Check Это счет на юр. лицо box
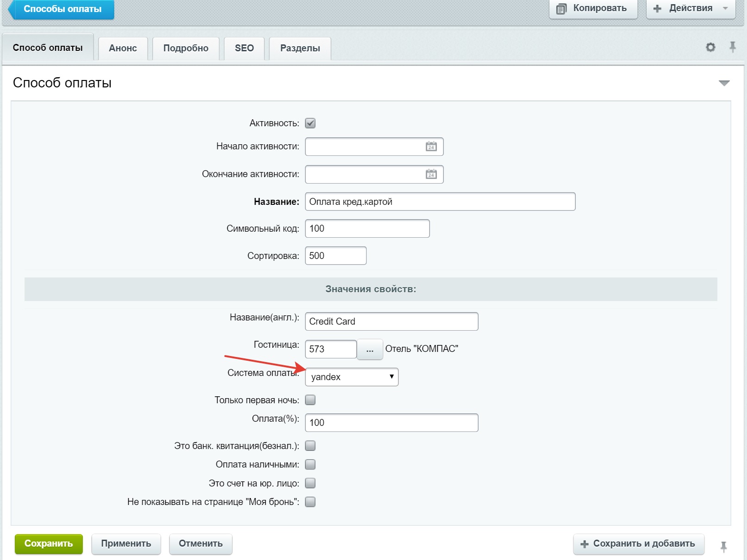Screen dimensions: 747x560 pyautogui.click(x=310, y=483)
